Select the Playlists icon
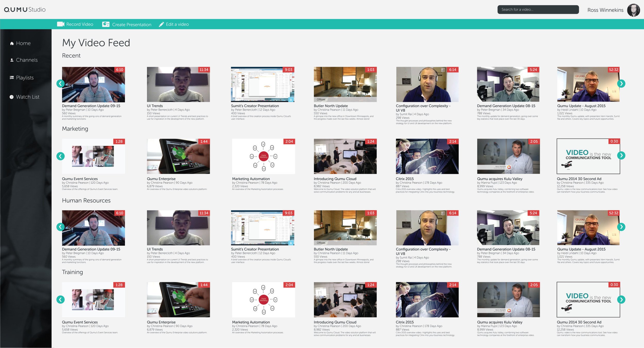644x348 pixels. tap(11, 77)
